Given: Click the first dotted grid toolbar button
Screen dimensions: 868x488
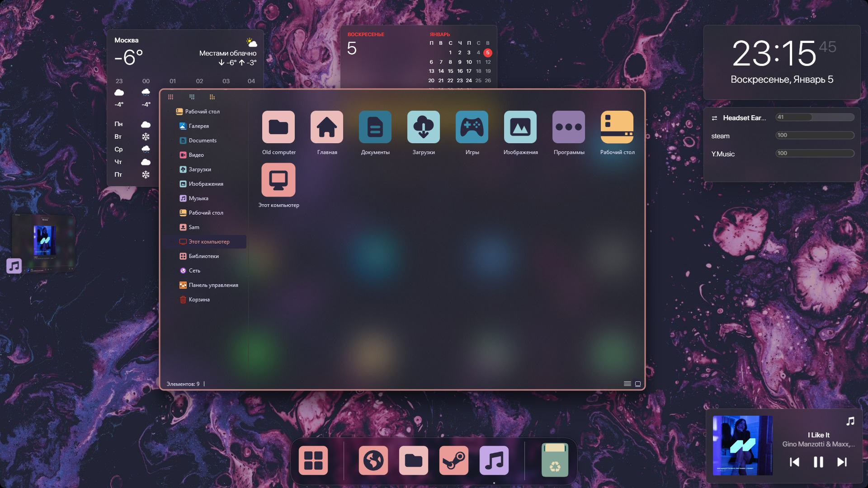Looking at the screenshot, I should pyautogui.click(x=170, y=97).
